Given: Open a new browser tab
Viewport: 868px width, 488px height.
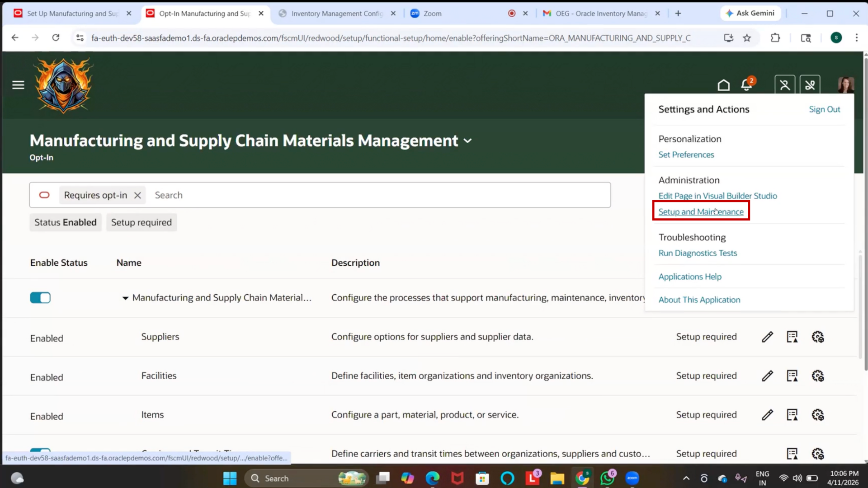Looking at the screenshot, I should tap(678, 14).
